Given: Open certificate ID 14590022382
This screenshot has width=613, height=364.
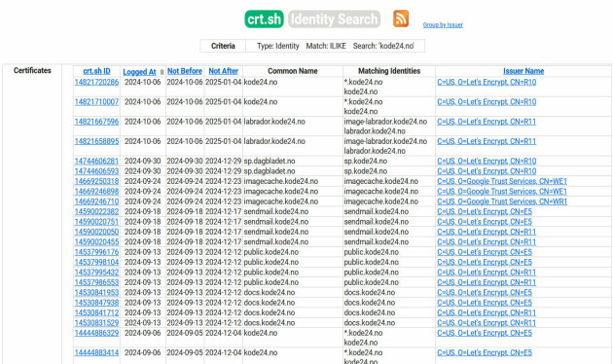Looking at the screenshot, I should tap(96, 211).
